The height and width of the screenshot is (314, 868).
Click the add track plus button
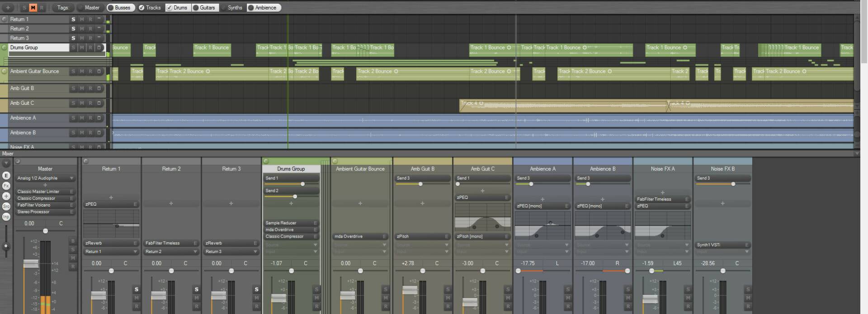8,8
